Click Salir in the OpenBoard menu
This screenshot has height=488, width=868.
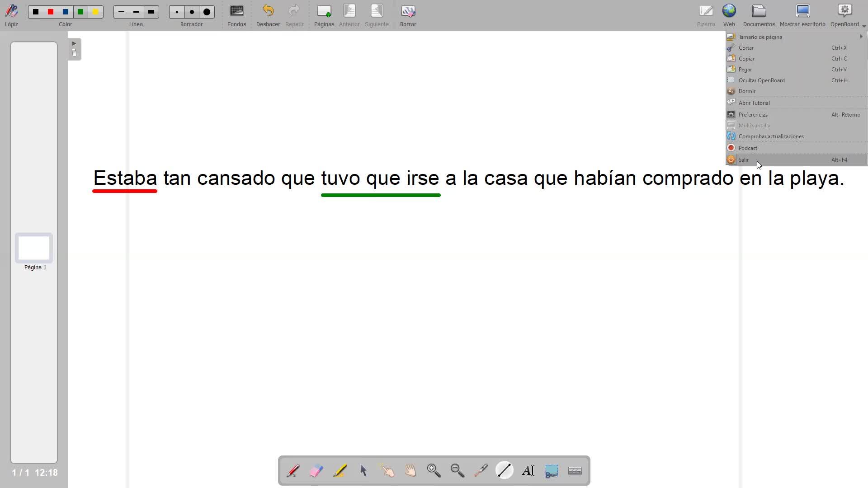(744, 160)
